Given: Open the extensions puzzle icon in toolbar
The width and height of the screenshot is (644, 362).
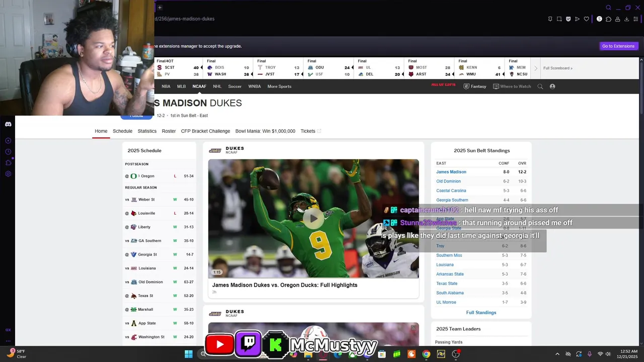Looking at the screenshot, I should click(608, 19).
